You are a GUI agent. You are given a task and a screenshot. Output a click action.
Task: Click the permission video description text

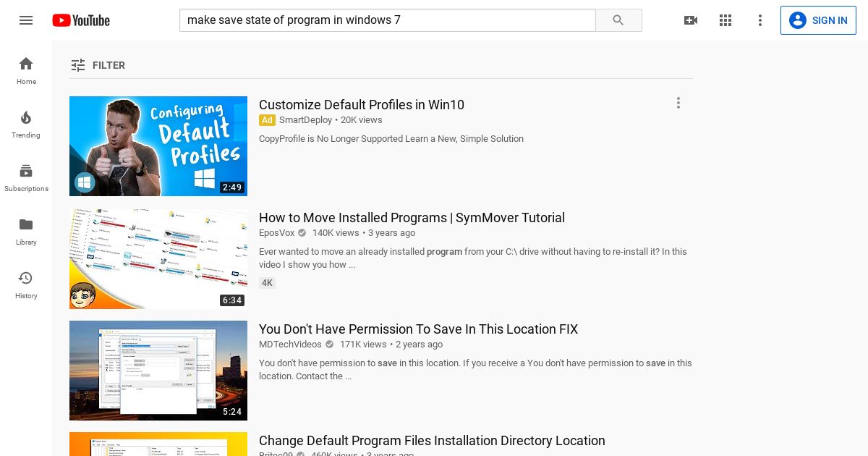coord(475,370)
